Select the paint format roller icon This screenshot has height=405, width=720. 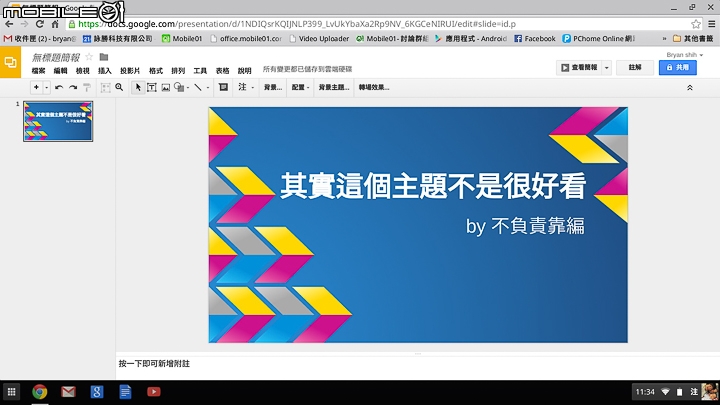click(87, 87)
